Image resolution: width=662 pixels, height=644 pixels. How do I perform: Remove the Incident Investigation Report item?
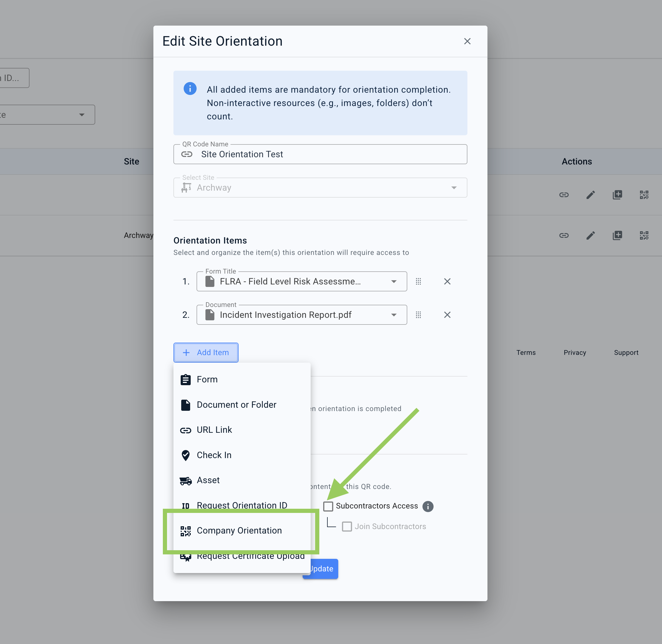(447, 315)
